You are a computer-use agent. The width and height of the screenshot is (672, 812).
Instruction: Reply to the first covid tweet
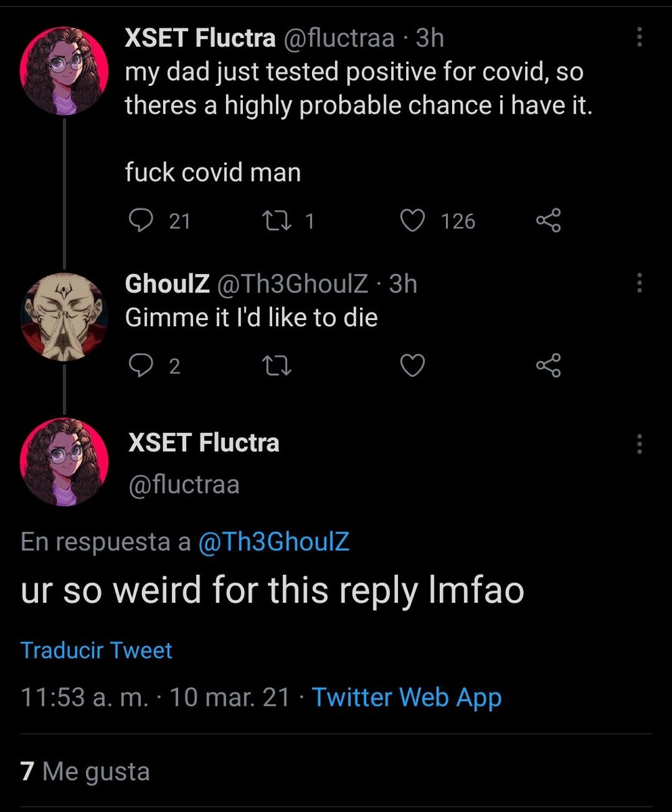[x=141, y=221]
